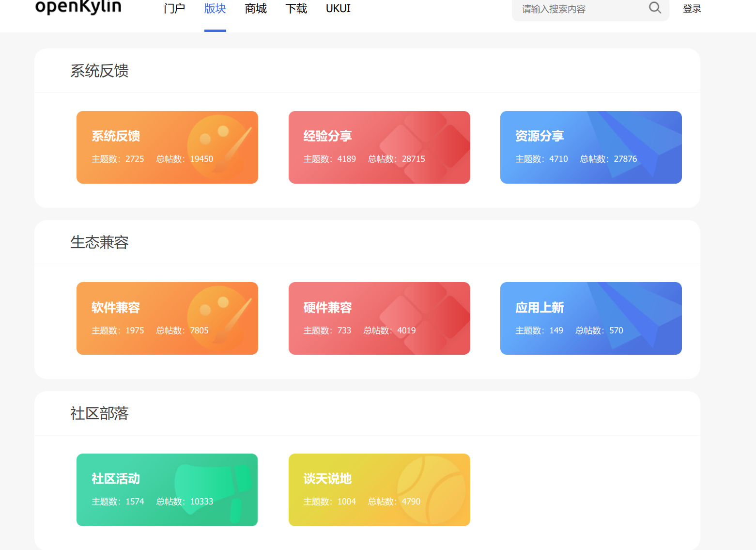
Task: Open the 社区活动 board card
Action: [167, 489]
